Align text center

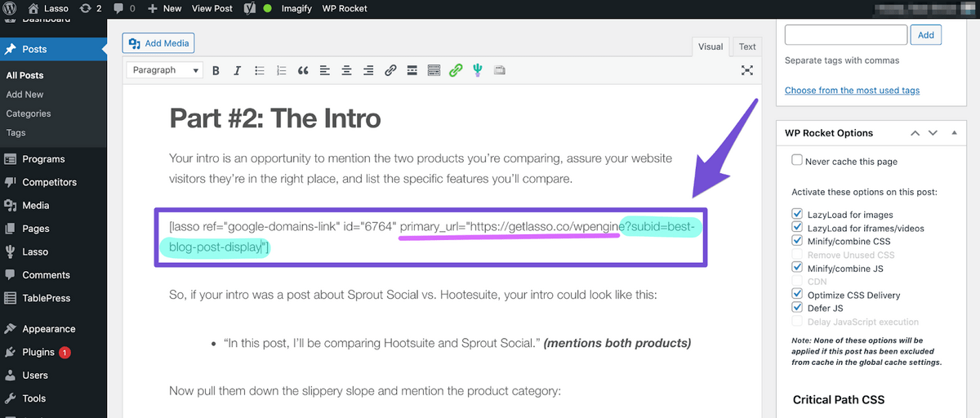(347, 70)
